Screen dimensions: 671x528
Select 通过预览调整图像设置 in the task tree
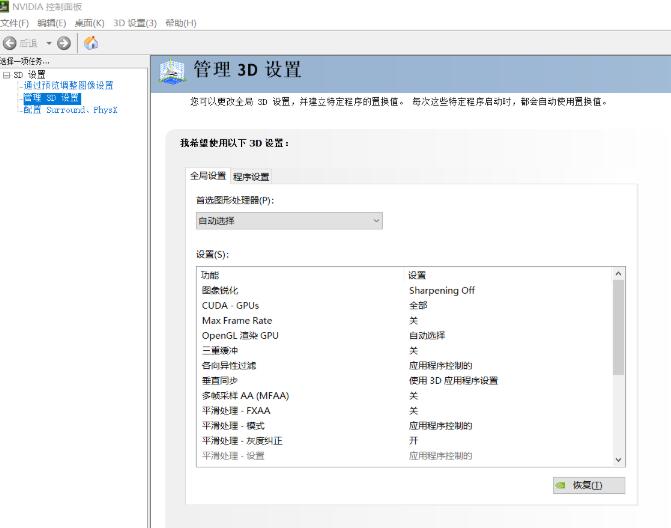pos(68,86)
